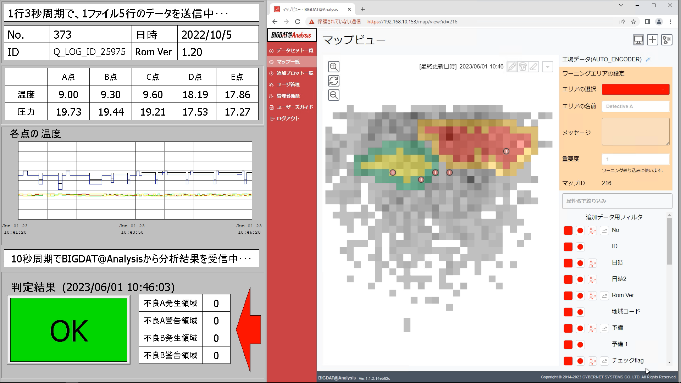Click the date value 2022/10/5
681x383 pixels.
[206, 35]
